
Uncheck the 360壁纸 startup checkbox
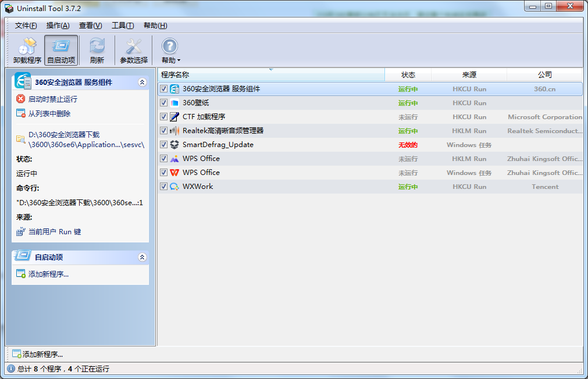tap(163, 103)
